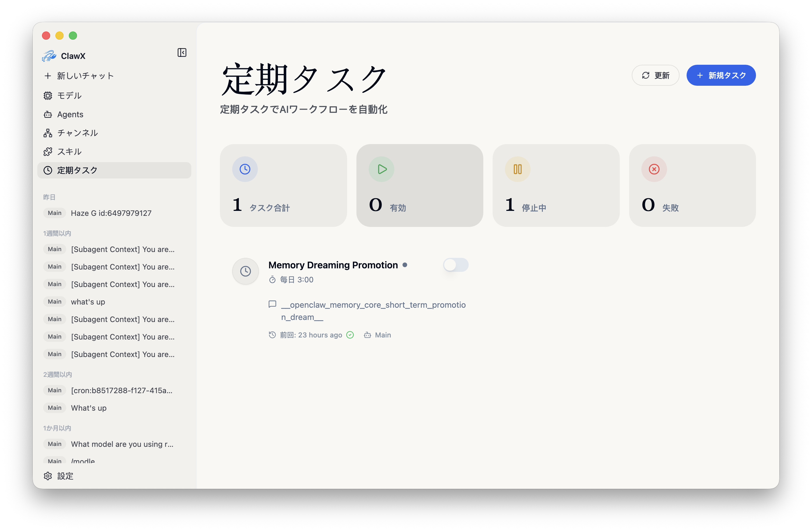The height and width of the screenshot is (532, 812).
Task: Open 新しいチャット
Action: pos(114,76)
